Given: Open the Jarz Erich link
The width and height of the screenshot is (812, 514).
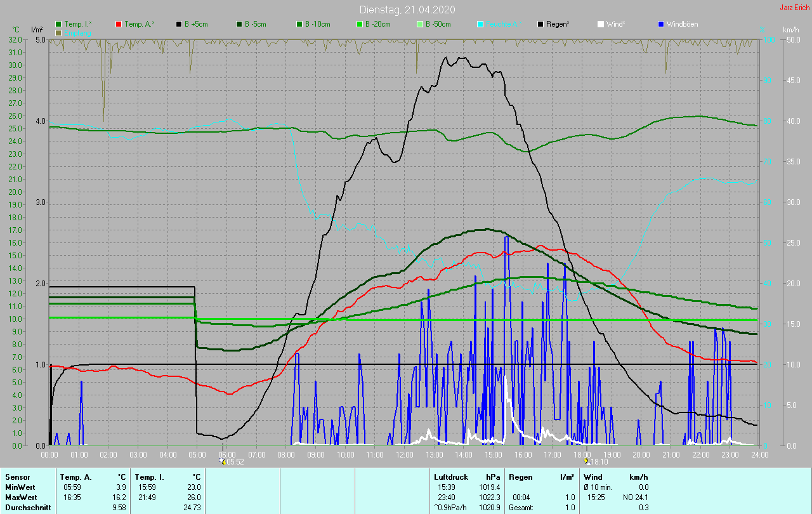Looking at the screenshot, I should 794,8.
